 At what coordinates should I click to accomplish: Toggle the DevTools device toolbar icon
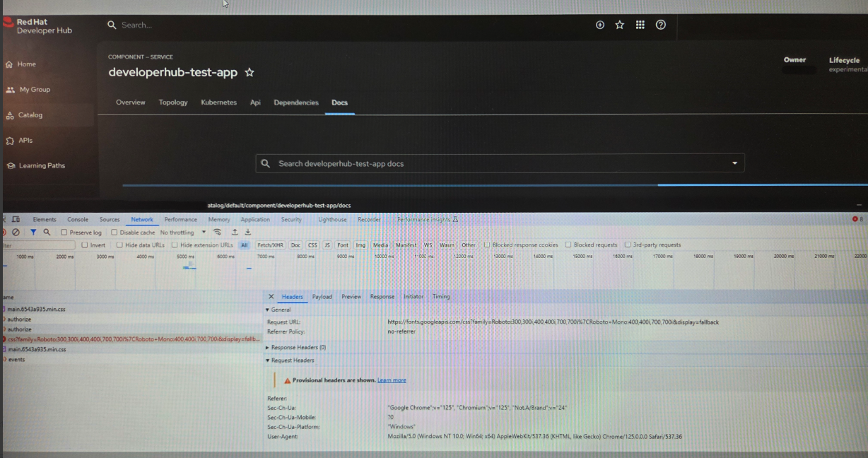coord(16,220)
